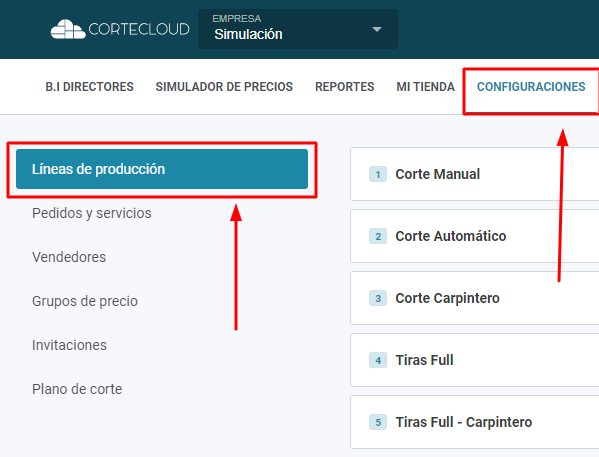Click the CorteCloud cloud logo icon
The height and width of the screenshot is (457, 599).
pos(68,29)
